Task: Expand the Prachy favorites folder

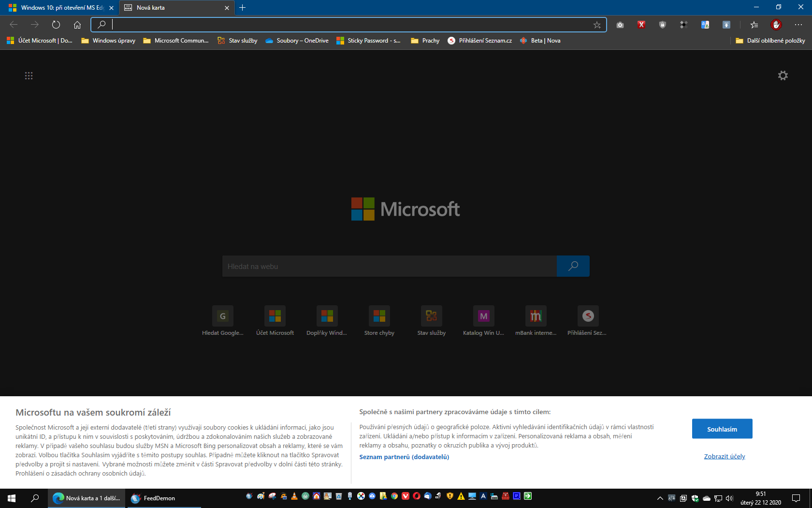Action: tap(425, 41)
